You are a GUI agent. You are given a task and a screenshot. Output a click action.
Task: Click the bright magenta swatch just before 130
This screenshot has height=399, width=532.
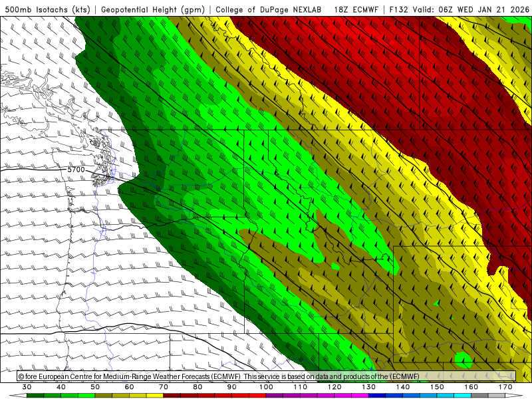360,396
